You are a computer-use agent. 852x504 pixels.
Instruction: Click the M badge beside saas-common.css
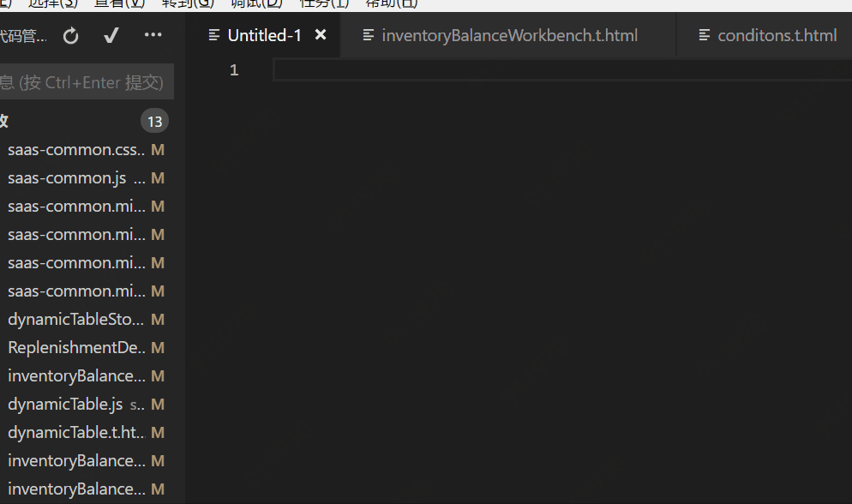tap(158, 149)
